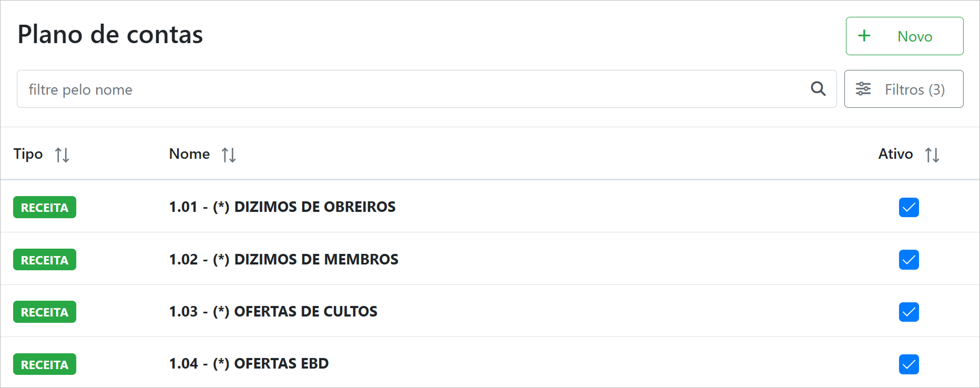Click the plus icon on Novo button
This screenshot has height=388, width=980.
(864, 36)
